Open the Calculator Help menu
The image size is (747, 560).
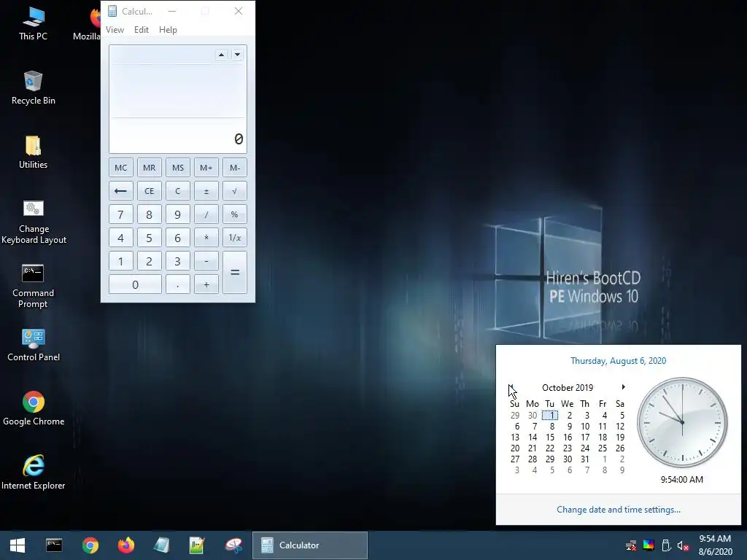(x=168, y=29)
